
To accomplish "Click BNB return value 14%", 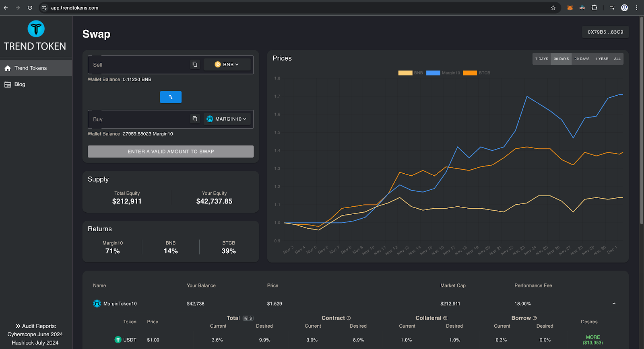I will pos(171,251).
